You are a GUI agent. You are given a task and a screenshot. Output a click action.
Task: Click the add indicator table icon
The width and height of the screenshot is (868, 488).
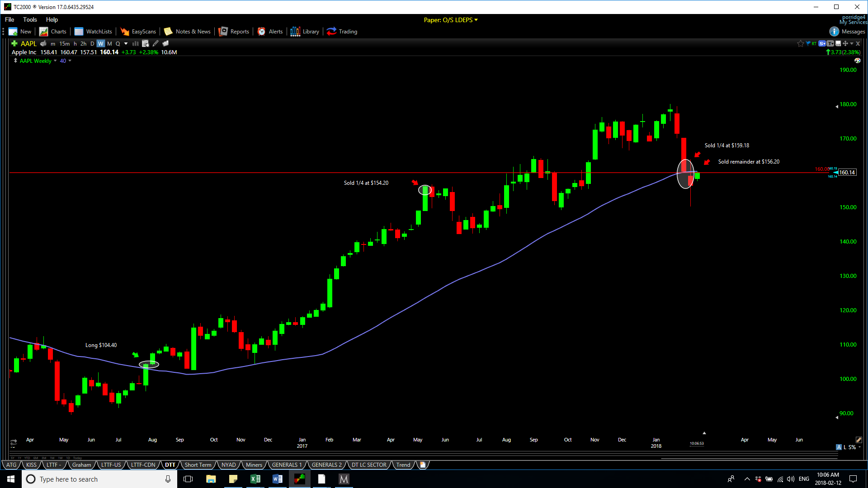click(146, 44)
